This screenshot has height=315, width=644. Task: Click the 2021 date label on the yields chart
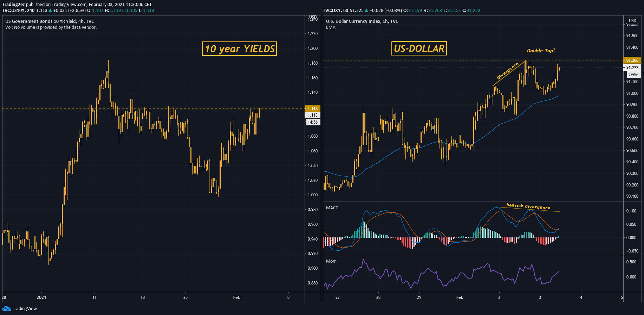click(41, 297)
